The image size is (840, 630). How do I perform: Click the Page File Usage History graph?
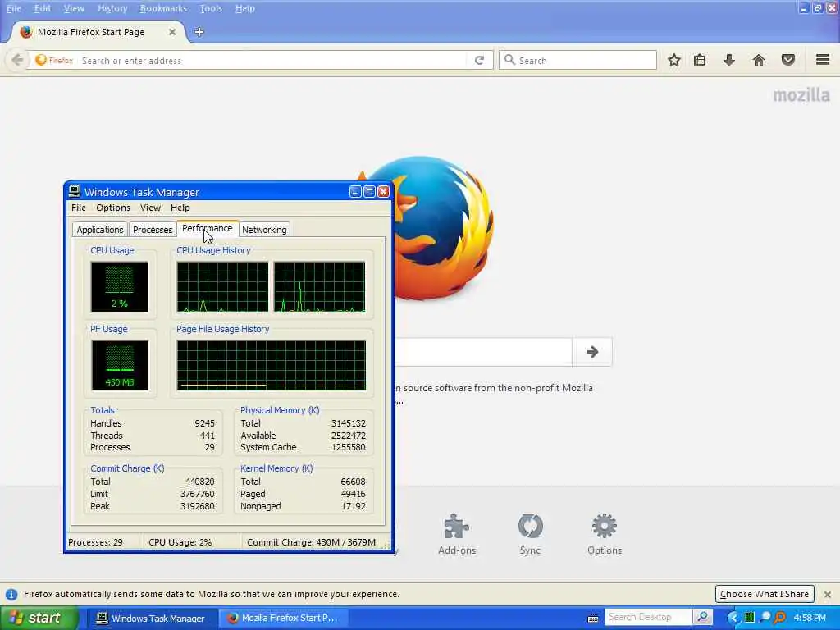pyautogui.click(x=271, y=365)
